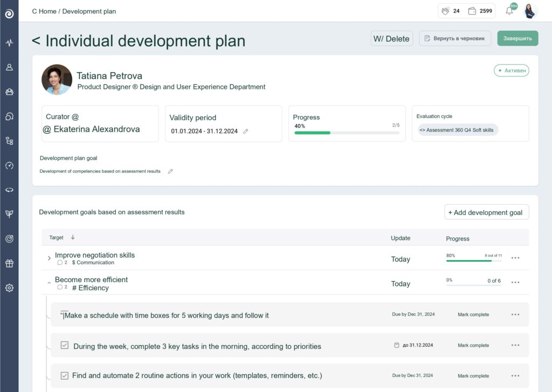Open the headset support sidebar icon
Screen dimensions: 552x392
tap(9, 116)
